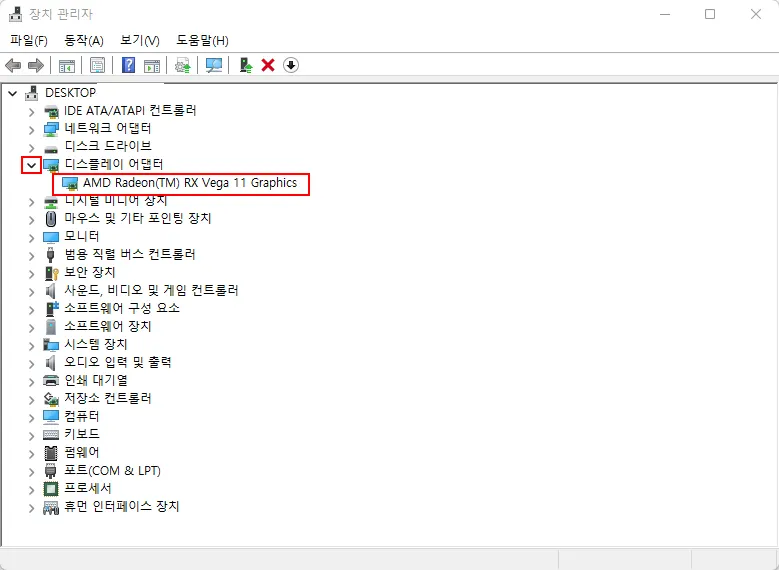The image size is (779, 570).
Task: Click the 펌웨어 firmware chip icon
Action: click(x=51, y=453)
